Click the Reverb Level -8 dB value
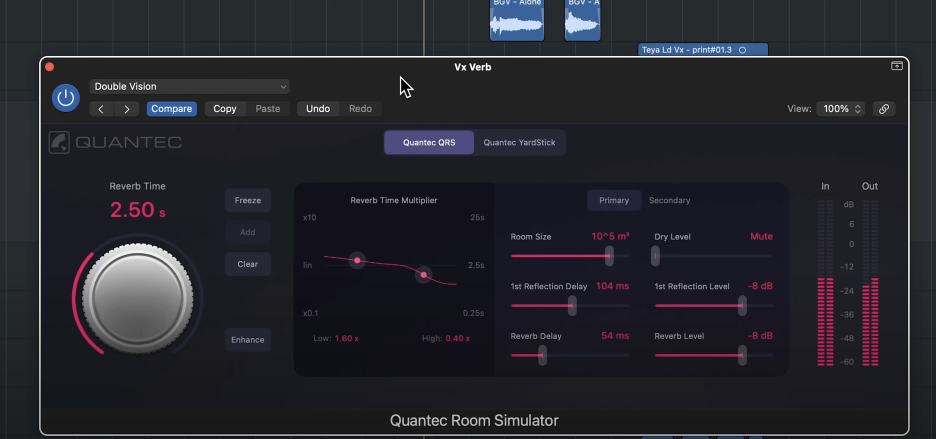 (x=760, y=336)
